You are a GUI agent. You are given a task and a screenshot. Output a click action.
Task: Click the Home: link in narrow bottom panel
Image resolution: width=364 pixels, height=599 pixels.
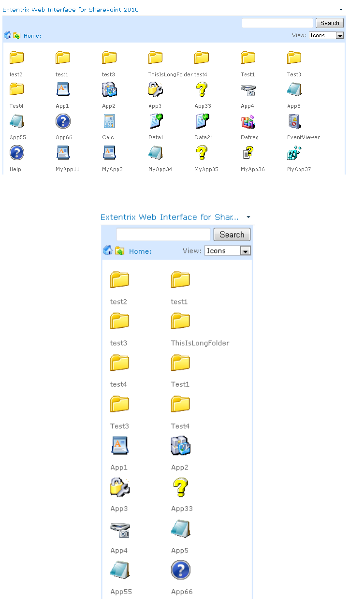point(140,251)
